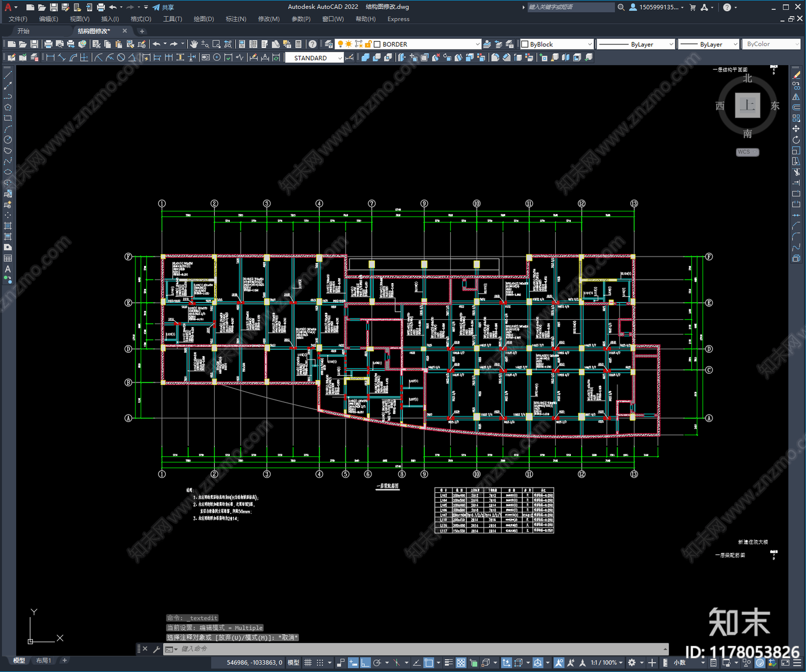806x672 pixels.
Task: Switch to the 布局1 layout tab
Action: click(x=44, y=660)
